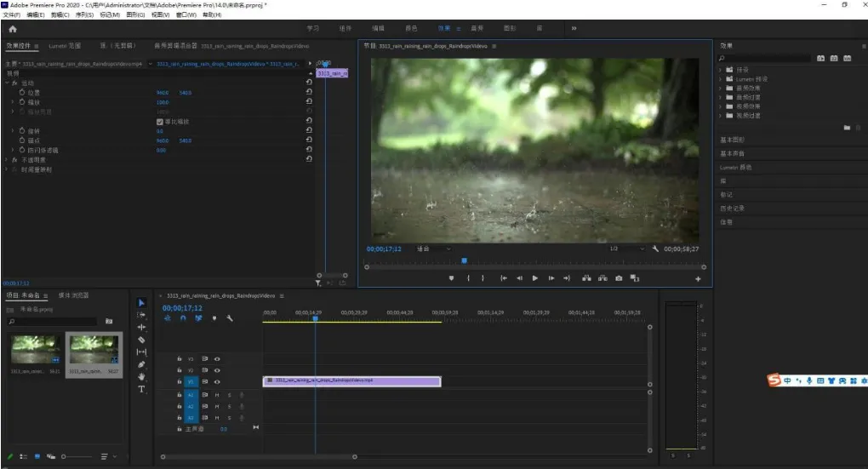Select the Razor tool

tap(141, 340)
